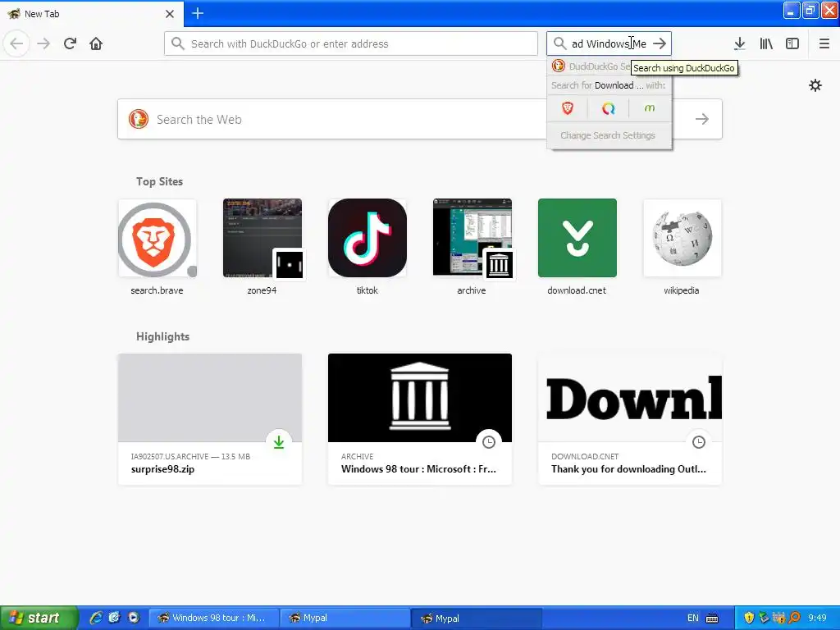Click the active Mypal taskbar button

click(x=477, y=618)
